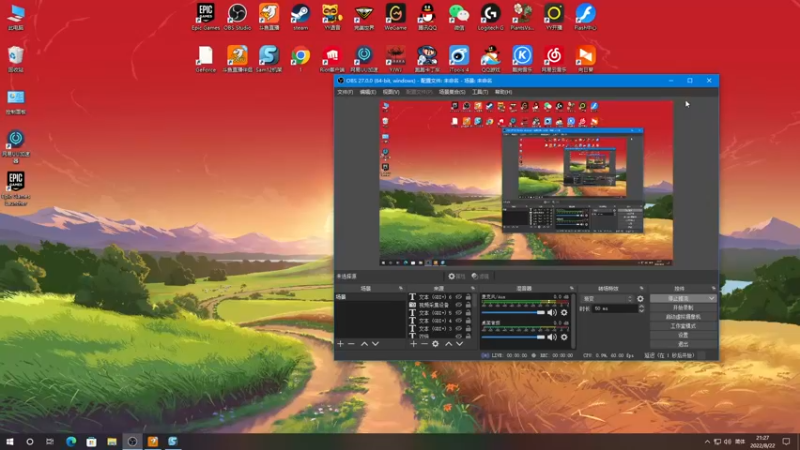This screenshot has height=450, width=800.
Task: Open the 编辑(E) menu
Action: (368, 92)
